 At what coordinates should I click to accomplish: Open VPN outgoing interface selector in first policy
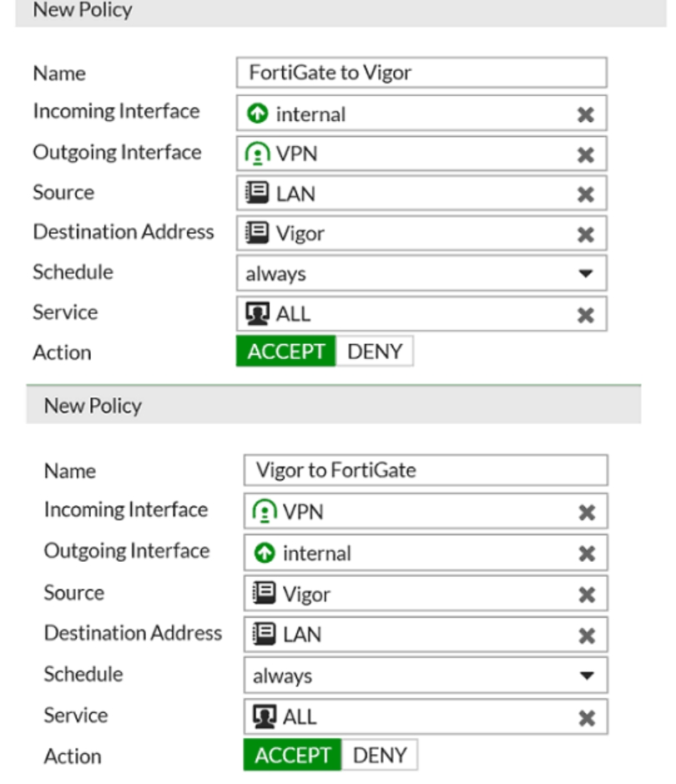[x=421, y=154]
